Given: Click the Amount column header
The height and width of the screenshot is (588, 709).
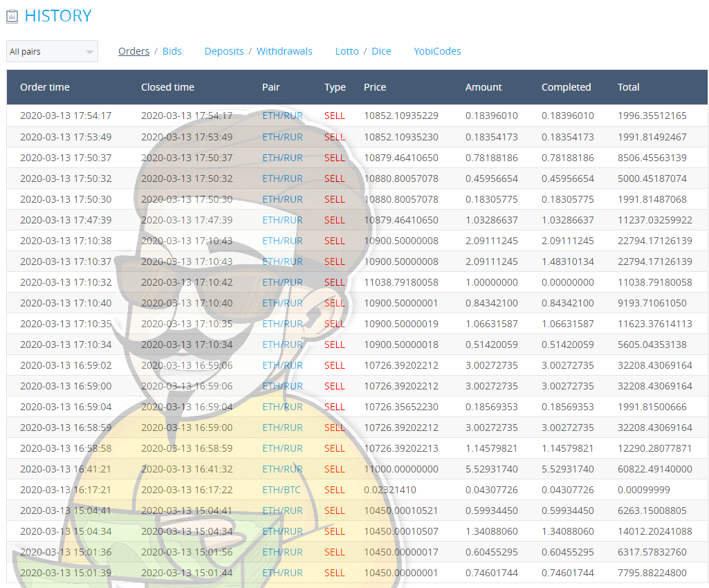Looking at the screenshot, I should (484, 87).
